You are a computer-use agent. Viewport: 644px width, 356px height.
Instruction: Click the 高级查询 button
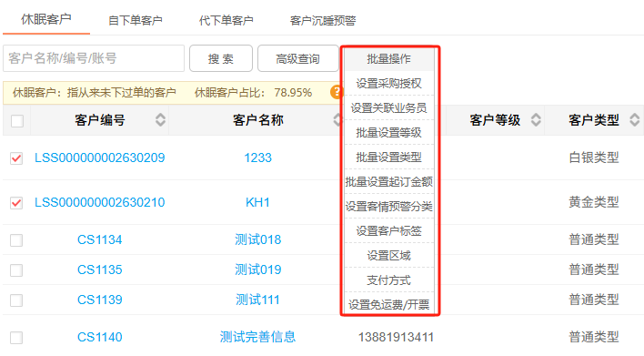pos(297,59)
